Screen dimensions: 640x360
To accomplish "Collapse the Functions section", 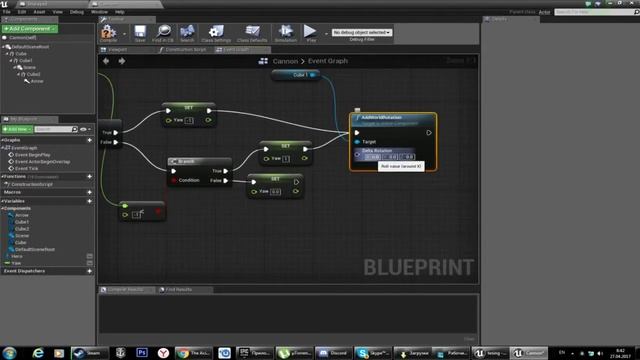I will click(x=2, y=176).
